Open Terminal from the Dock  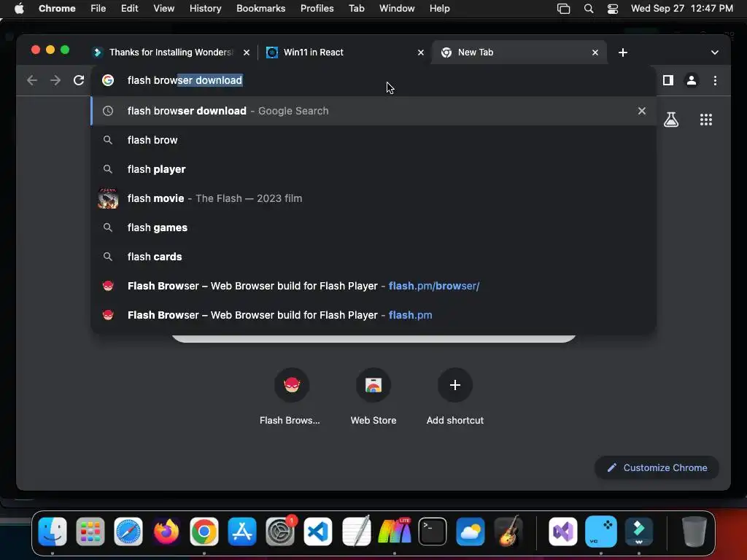point(433,532)
